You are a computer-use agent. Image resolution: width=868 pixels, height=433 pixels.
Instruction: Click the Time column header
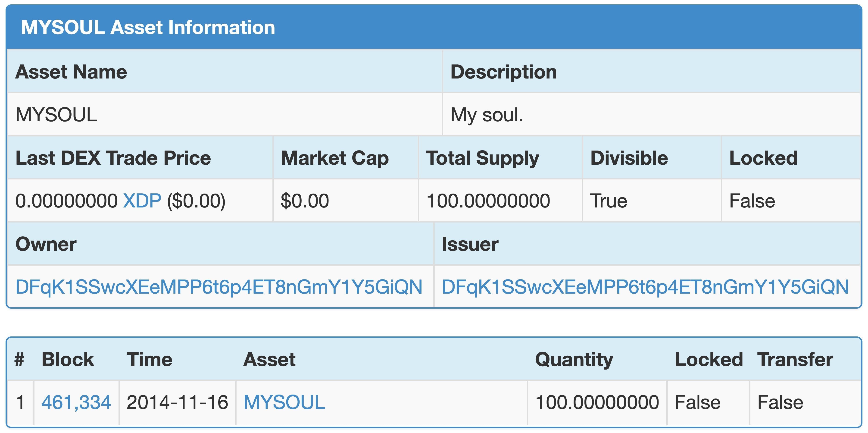point(149,359)
